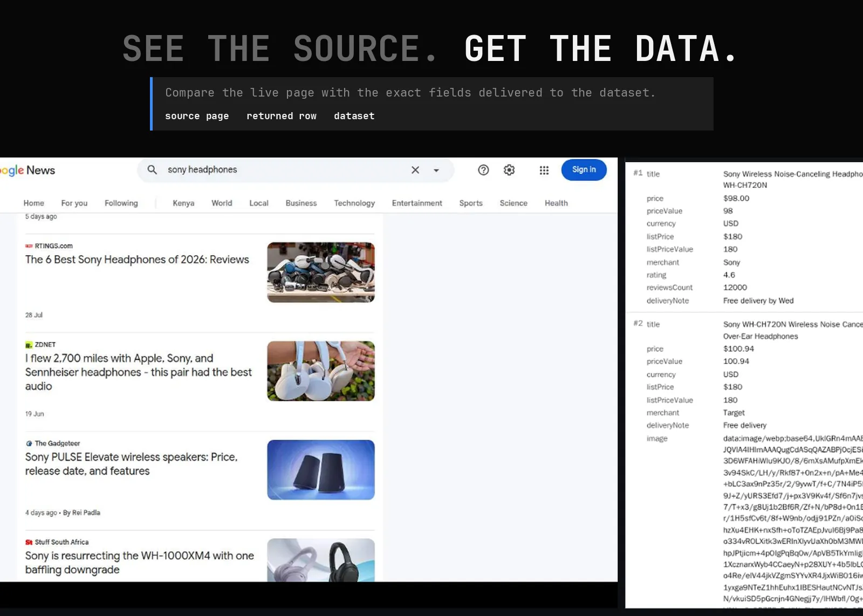The height and width of the screenshot is (616, 863).
Task: Click the Sign in button
Action: pos(584,169)
